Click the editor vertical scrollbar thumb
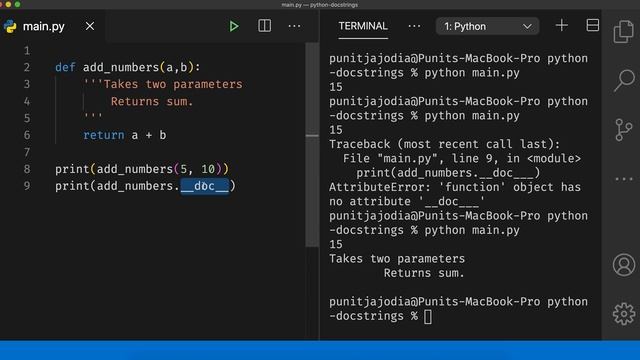 (312, 144)
